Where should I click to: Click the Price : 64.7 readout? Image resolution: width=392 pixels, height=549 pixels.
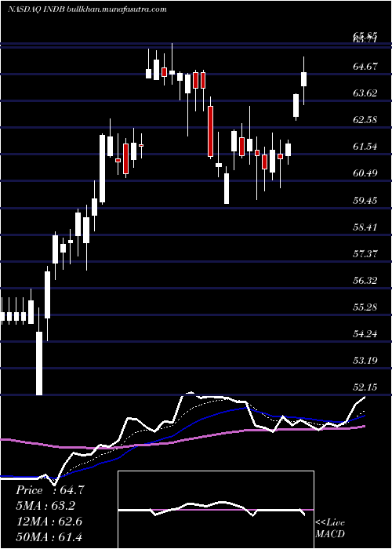49,490
